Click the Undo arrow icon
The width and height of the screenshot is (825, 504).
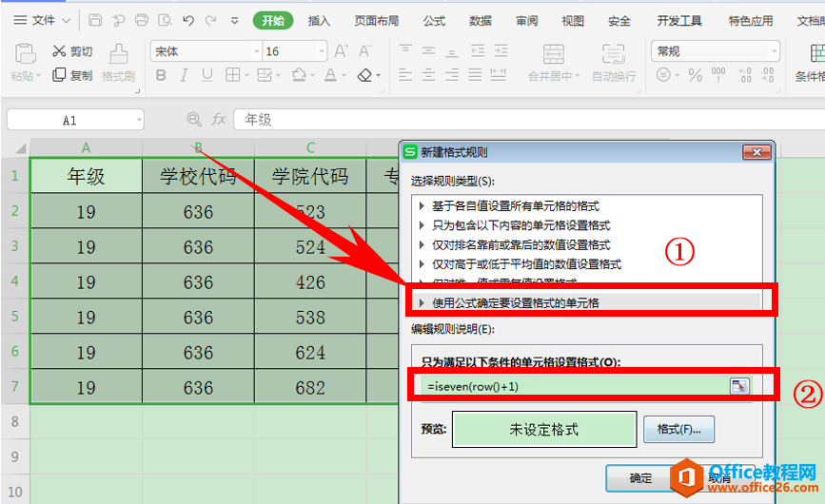(187, 20)
